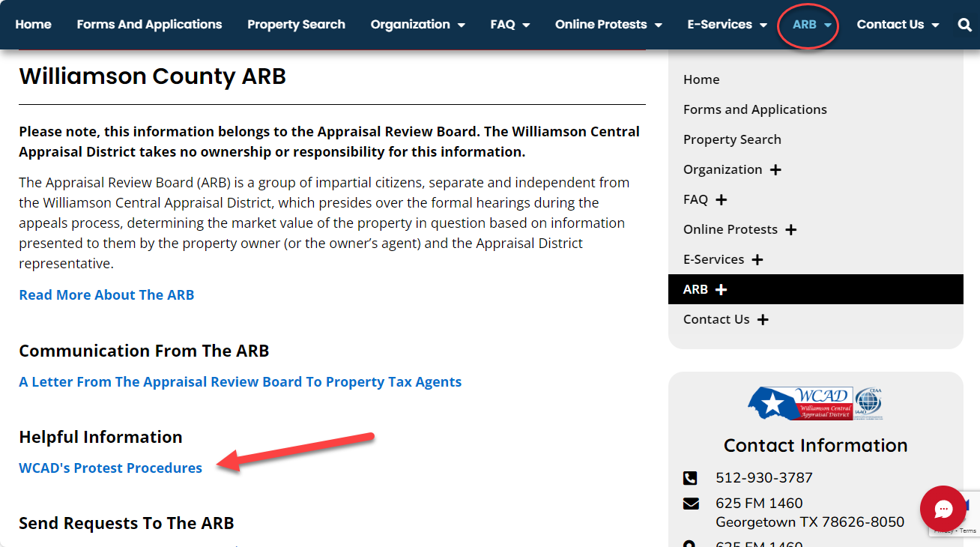Viewport: 980px width, 547px height.
Task: Click the Communication From The ARB heading
Action: click(x=144, y=351)
